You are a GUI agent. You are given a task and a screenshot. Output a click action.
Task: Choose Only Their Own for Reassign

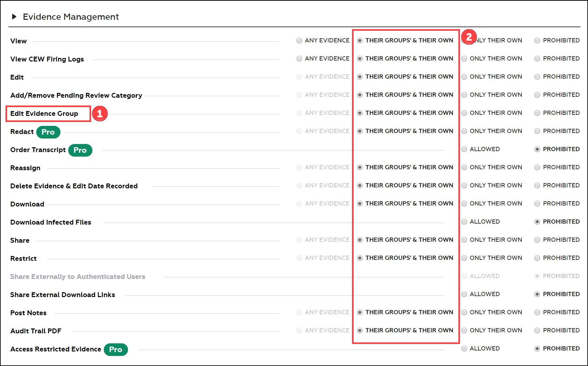(x=464, y=167)
